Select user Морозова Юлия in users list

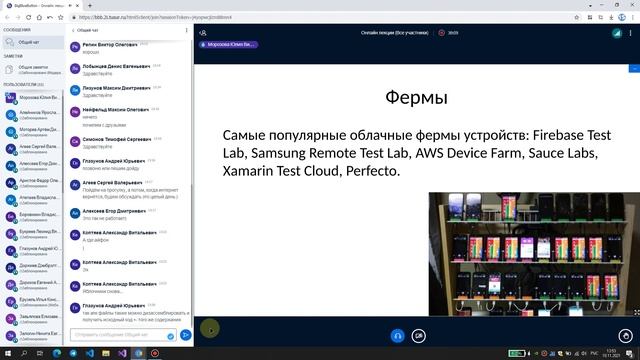(x=33, y=98)
